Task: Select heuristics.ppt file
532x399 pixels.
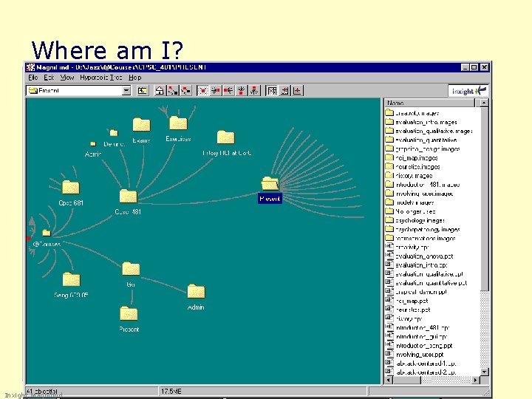Action: (x=408, y=310)
